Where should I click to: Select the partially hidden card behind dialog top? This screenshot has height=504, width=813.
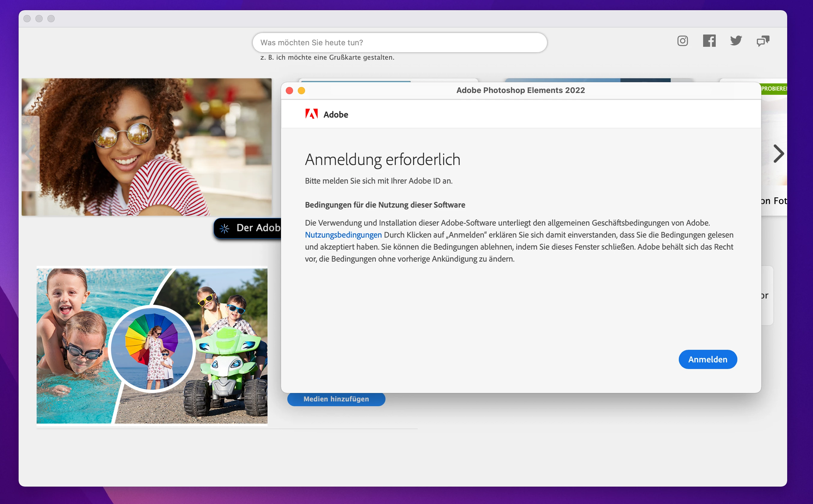tap(388, 80)
